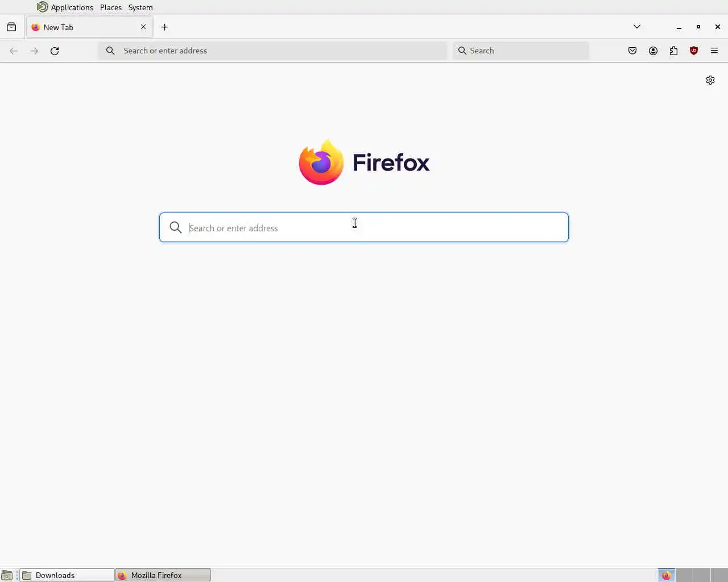728x582 pixels.
Task: Open the Extensions puzzle icon
Action: pyautogui.click(x=673, y=51)
